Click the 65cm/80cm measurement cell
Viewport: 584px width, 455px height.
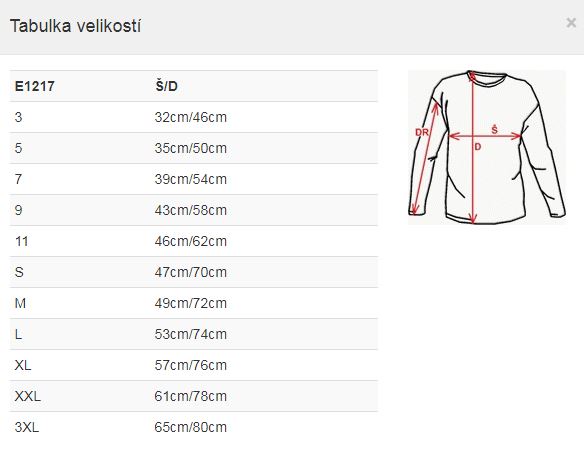pyautogui.click(x=191, y=427)
